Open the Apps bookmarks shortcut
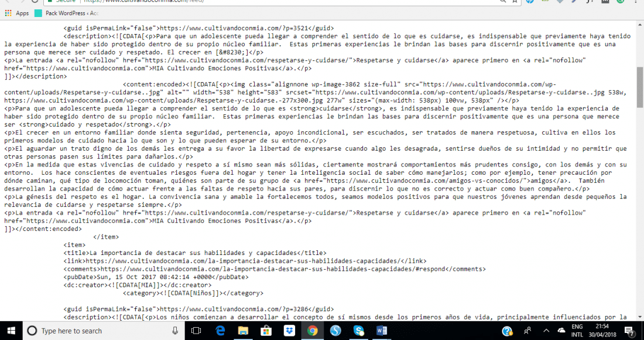Screen dimensions: 644x340 click(x=16, y=13)
